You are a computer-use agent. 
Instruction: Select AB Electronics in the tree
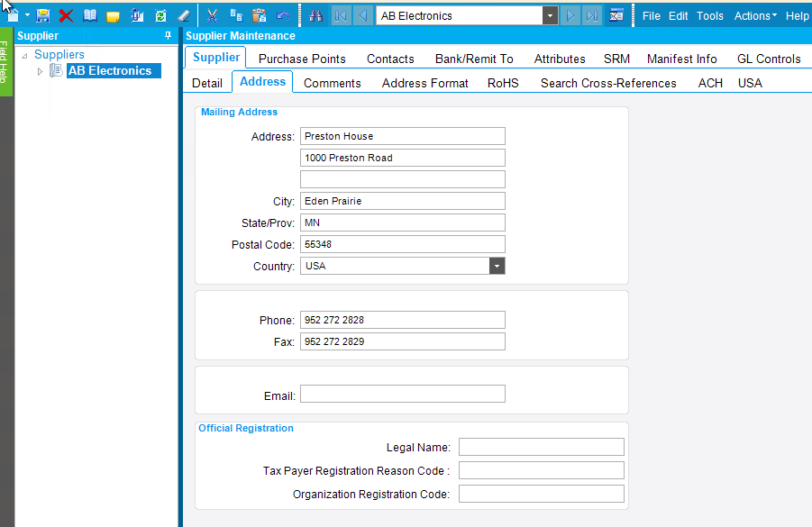point(114,71)
